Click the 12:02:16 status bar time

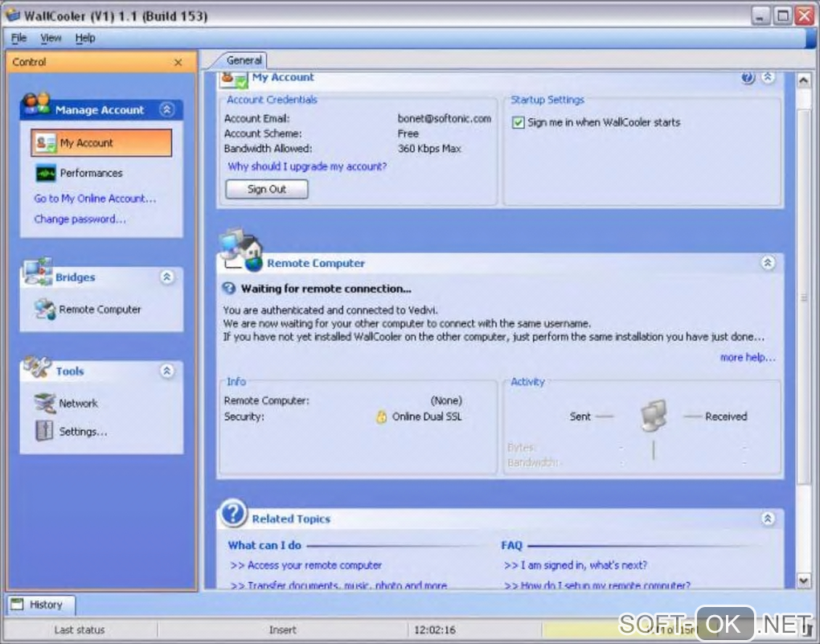tap(435, 630)
